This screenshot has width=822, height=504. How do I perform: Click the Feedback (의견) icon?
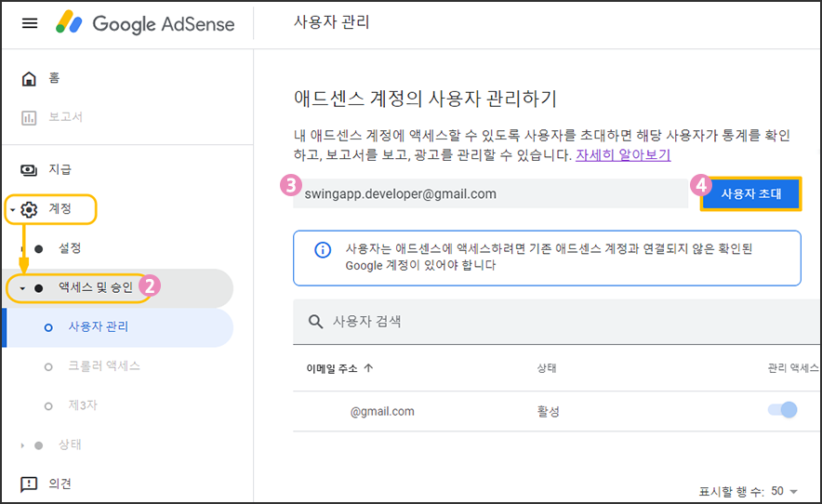coord(29,484)
